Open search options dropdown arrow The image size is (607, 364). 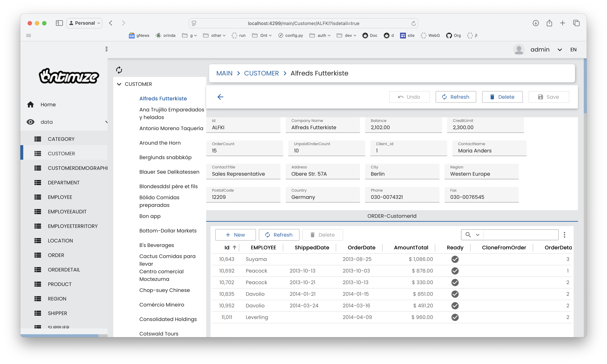477,235
